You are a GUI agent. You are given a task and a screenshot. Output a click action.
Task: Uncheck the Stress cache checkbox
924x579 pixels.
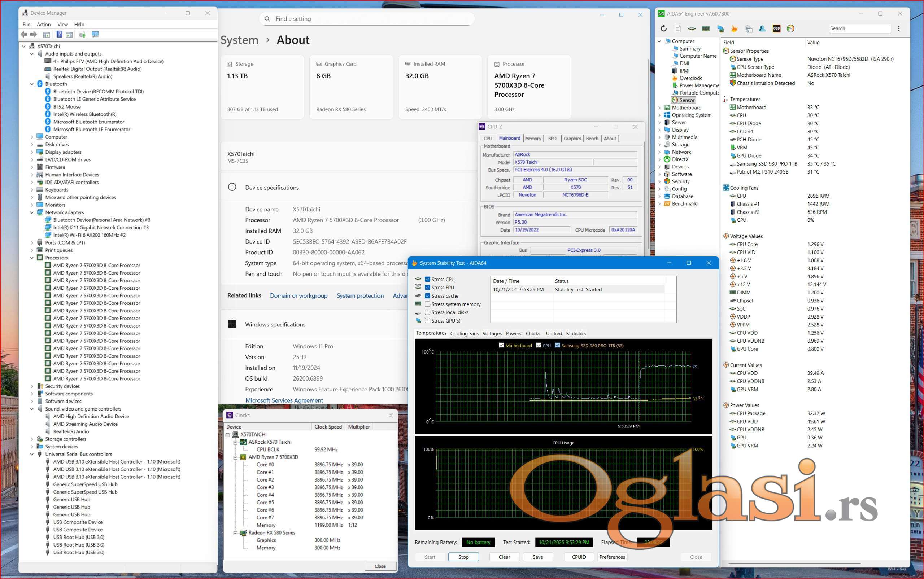(x=427, y=295)
